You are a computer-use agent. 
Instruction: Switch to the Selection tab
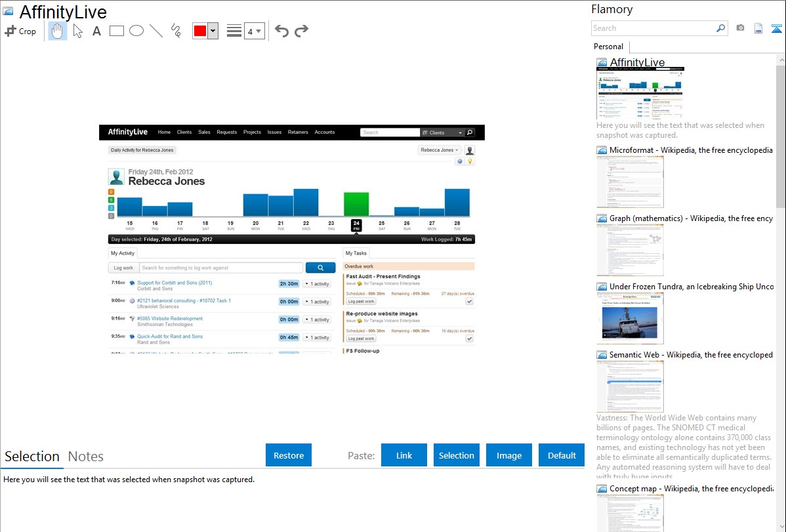click(x=32, y=457)
